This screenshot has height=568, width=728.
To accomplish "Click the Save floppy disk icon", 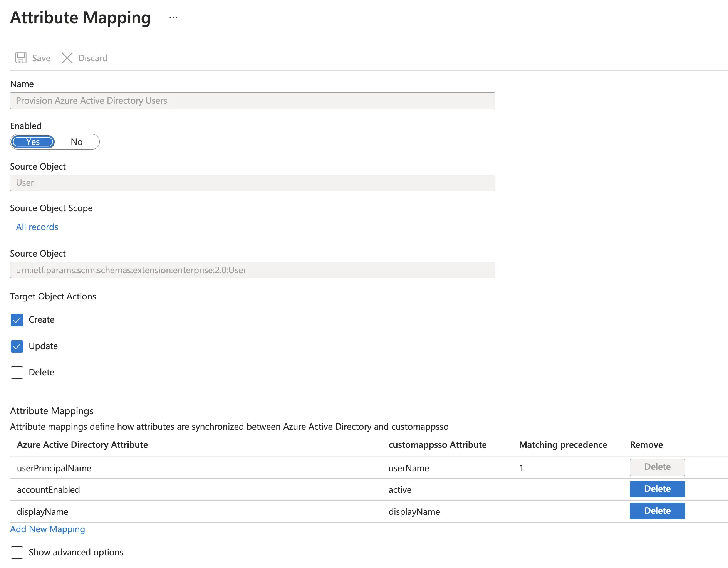I will 21,58.
